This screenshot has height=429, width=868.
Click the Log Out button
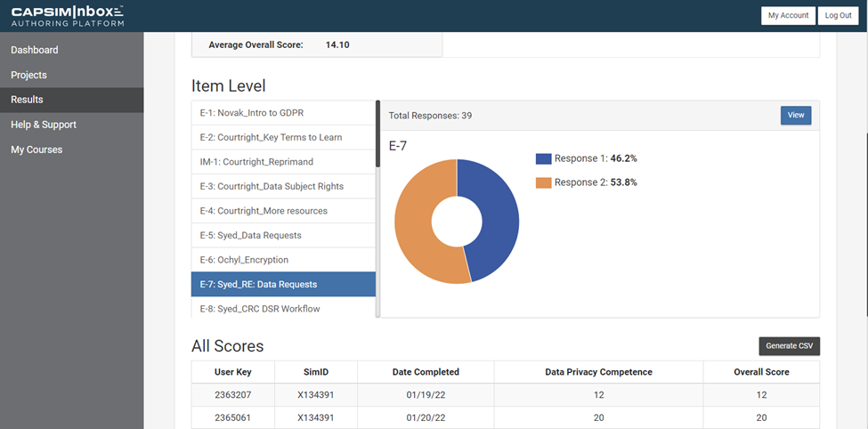coord(838,15)
